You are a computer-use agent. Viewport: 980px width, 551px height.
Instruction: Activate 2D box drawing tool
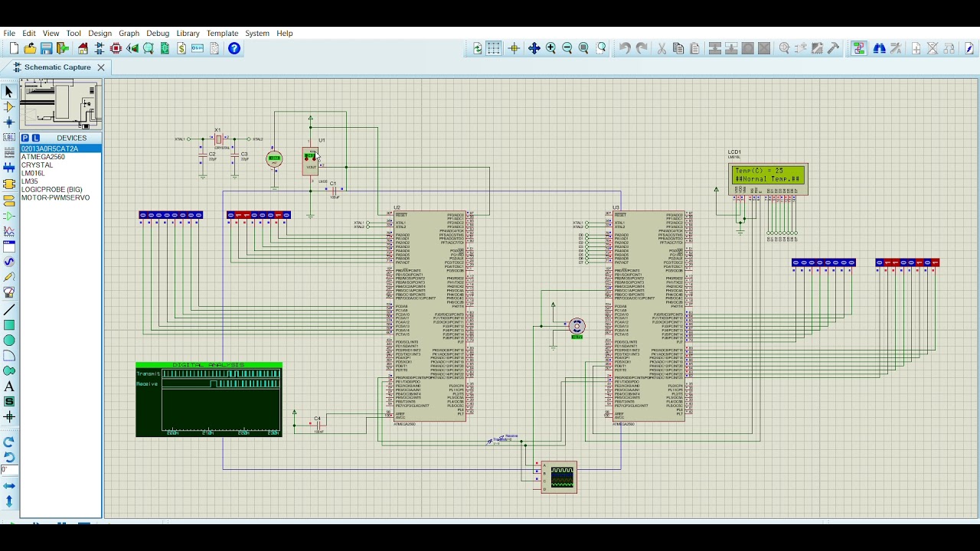[x=9, y=325]
